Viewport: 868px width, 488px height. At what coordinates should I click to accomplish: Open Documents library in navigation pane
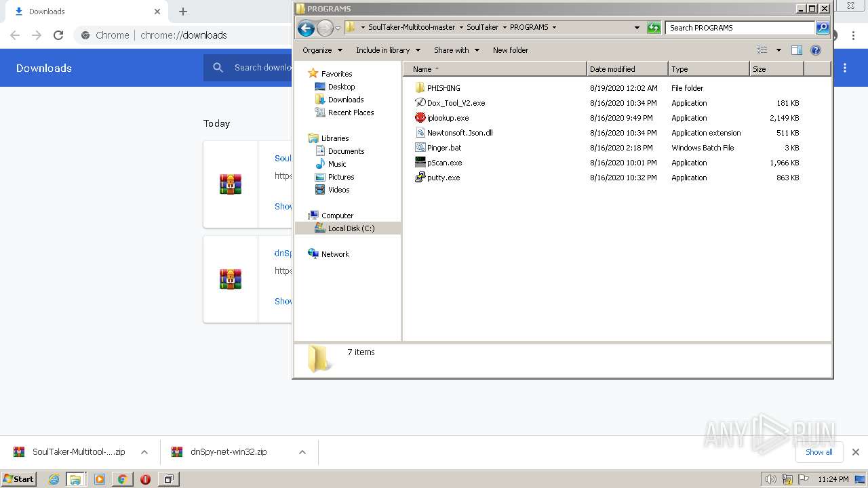coord(346,151)
